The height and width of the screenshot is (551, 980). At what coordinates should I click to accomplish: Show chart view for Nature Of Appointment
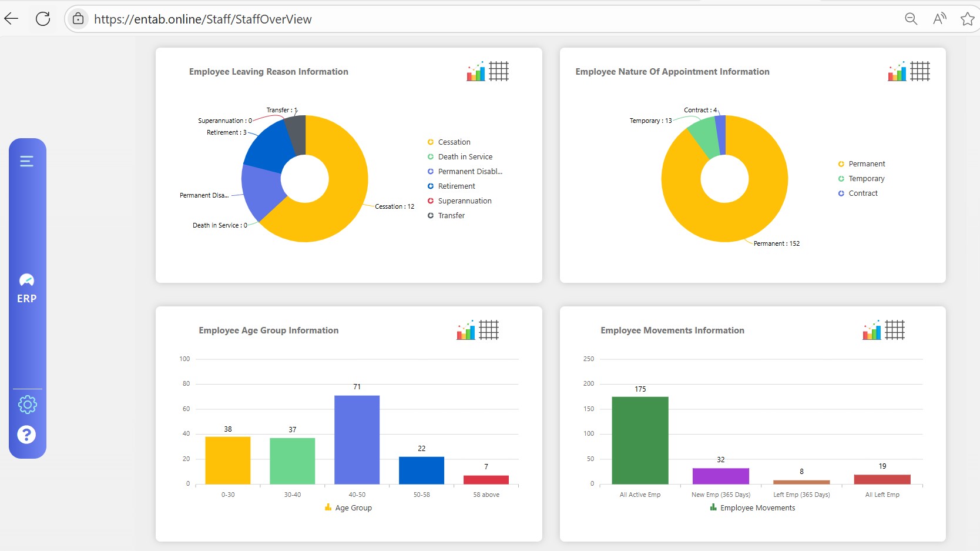pyautogui.click(x=897, y=71)
